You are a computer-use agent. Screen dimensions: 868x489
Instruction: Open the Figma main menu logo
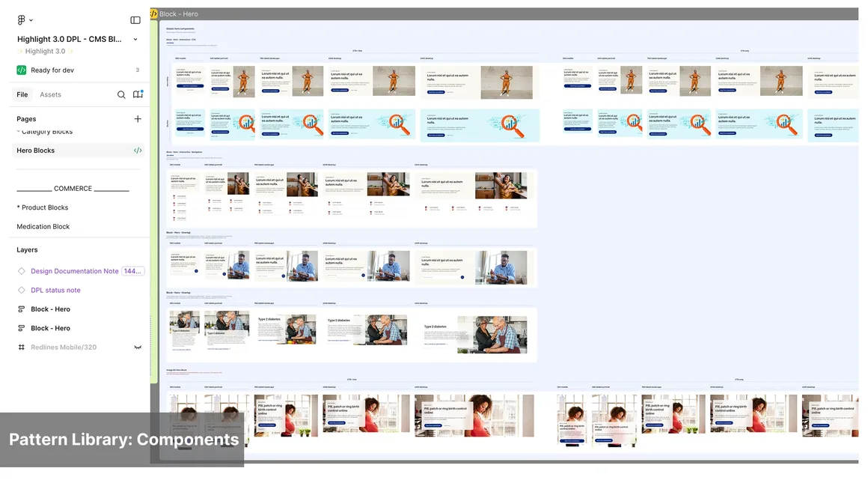[x=21, y=20]
